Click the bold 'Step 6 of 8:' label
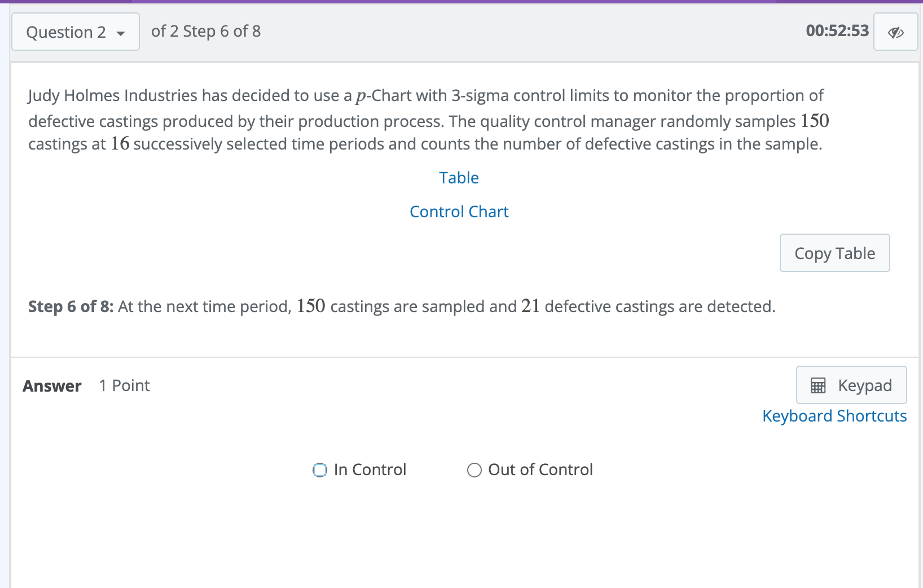Screen dimensions: 923x588 click(71, 306)
